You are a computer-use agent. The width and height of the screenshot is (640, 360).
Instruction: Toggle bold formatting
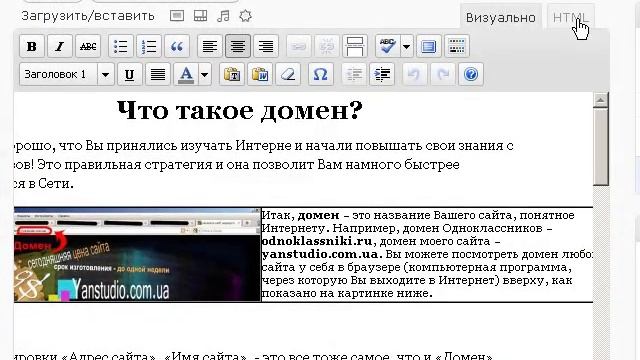(31, 46)
